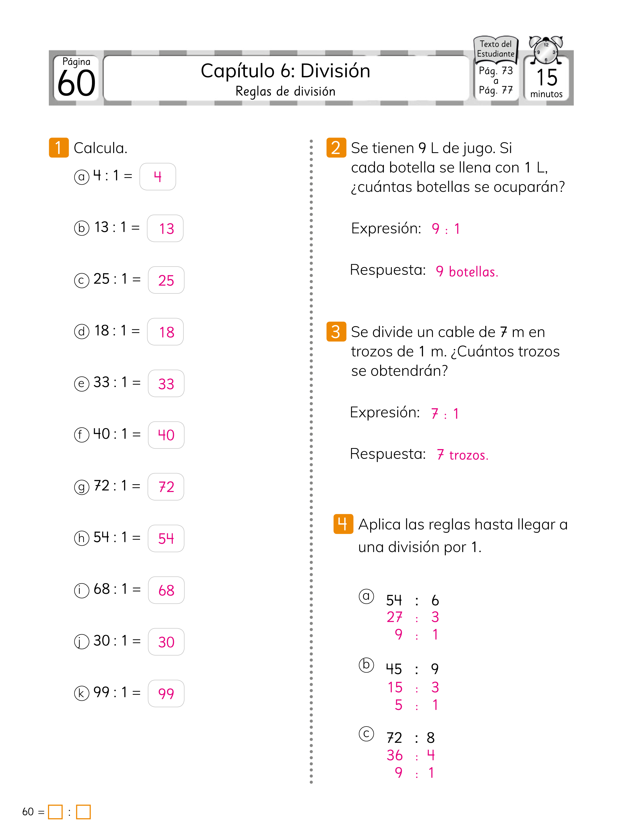Click the answer box containing 4 for 4 : 1
Screen dimensions: 641x840
tap(158, 176)
